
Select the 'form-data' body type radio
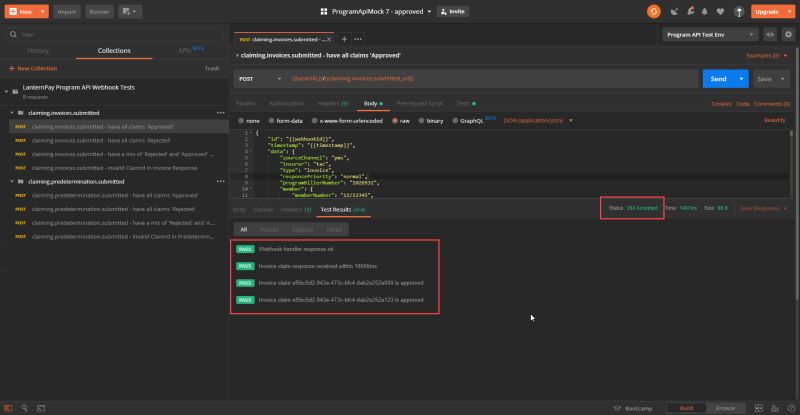click(271, 121)
